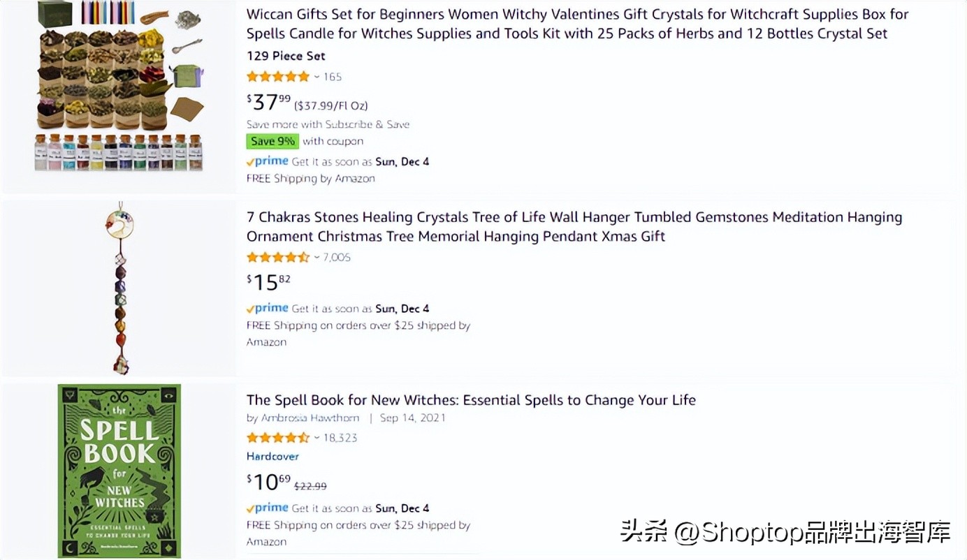967x560 pixels.
Task: Click the star rating of Wiccan Gifts Set
Action: tap(277, 77)
